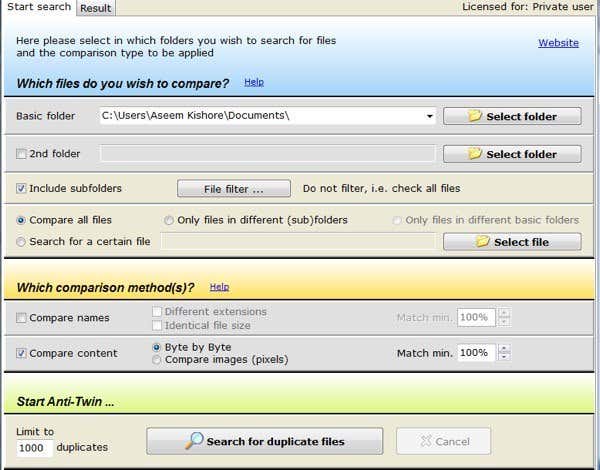The image size is (600, 470).
Task: Click magnifier icon on Search duplicates button
Action: pyautogui.click(x=194, y=440)
